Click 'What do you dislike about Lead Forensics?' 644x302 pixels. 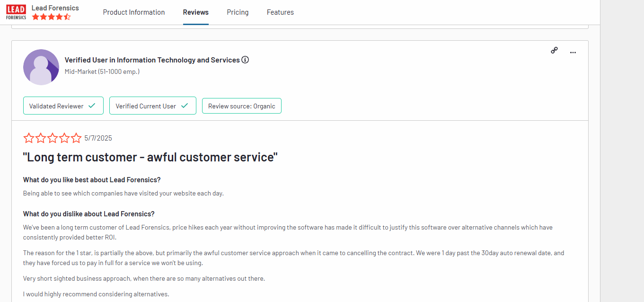(89, 214)
